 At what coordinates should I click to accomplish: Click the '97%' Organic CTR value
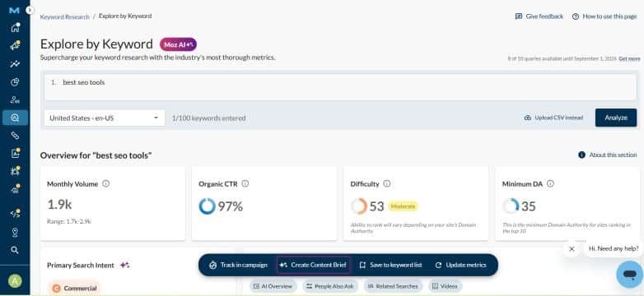tap(231, 206)
